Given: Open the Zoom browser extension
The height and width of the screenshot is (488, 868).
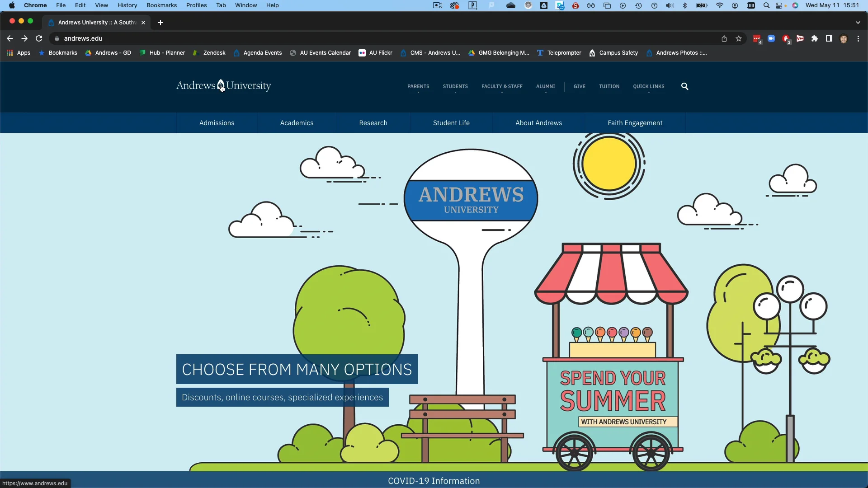Looking at the screenshot, I should pyautogui.click(x=772, y=39).
